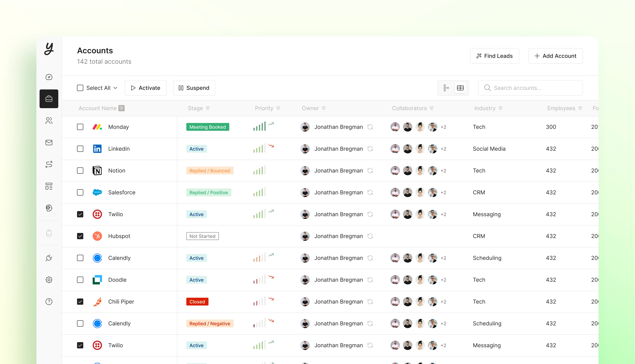Click the Doodle logo icon

point(97,280)
